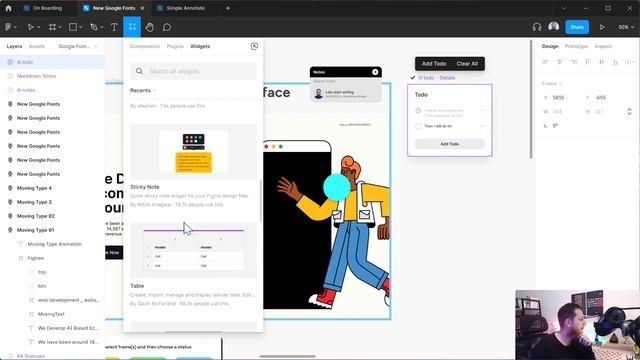Switch to the Inspect tab

click(x=603, y=46)
